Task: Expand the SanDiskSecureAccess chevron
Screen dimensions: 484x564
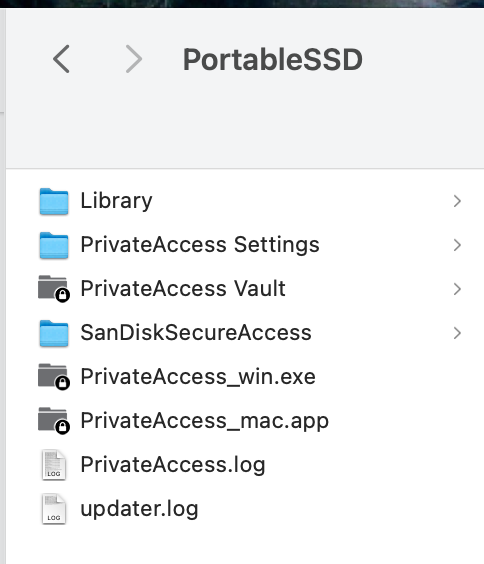Action: click(x=457, y=333)
